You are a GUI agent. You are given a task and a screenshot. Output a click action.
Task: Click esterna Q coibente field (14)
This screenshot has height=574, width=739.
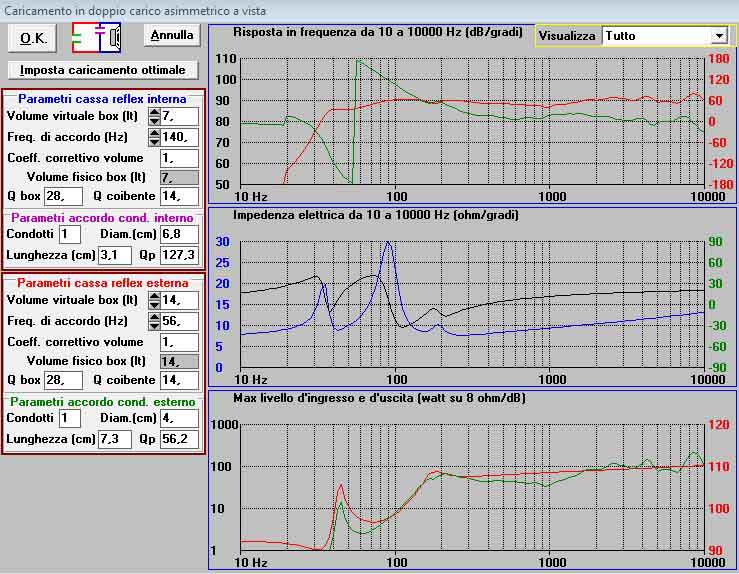tap(180, 380)
